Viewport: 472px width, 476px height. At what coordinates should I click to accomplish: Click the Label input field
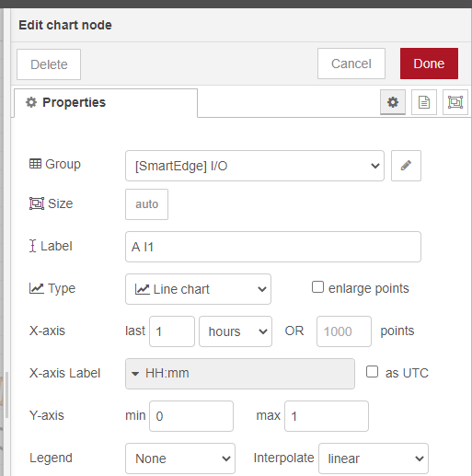pos(273,247)
